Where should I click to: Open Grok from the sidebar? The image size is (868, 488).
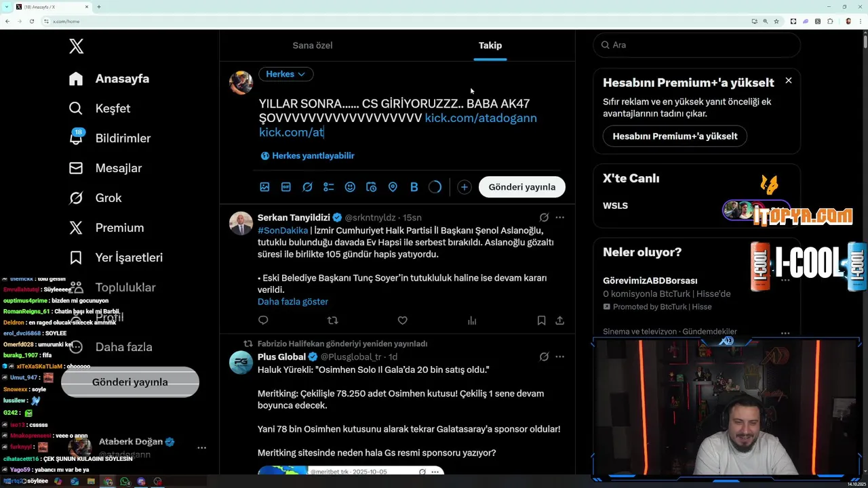pos(96,198)
